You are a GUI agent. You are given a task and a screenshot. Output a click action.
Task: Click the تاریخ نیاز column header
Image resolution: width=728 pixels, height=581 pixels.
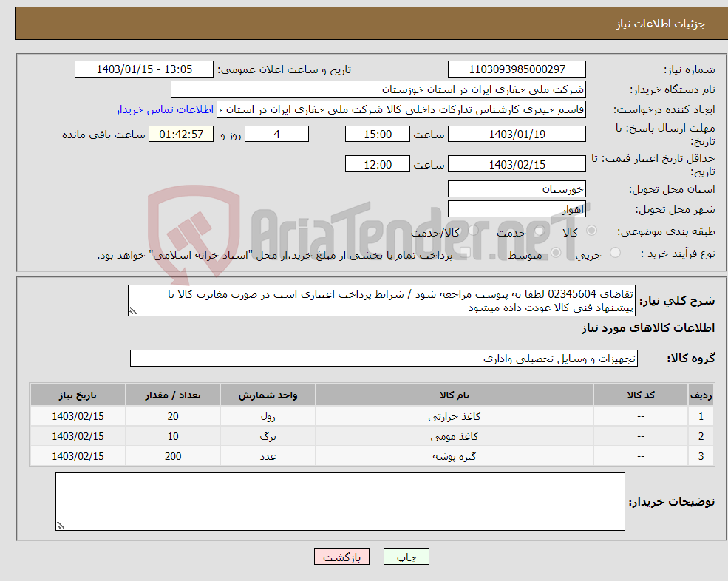tap(78, 395)
